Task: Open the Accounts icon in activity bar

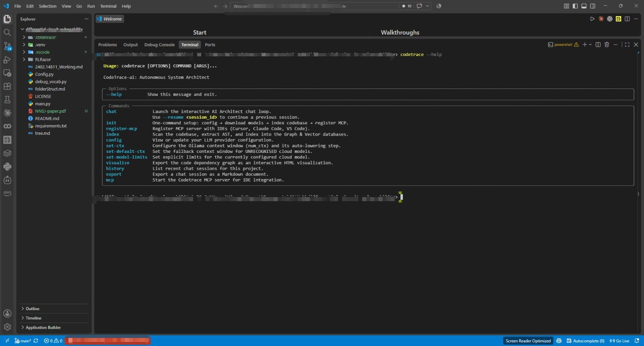Action: coord(7,313)
